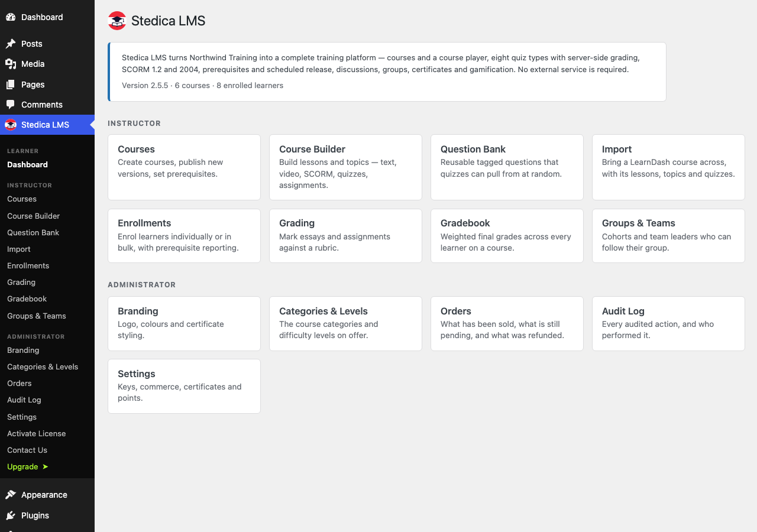757x532 pixels.
Task: Click the Import card
Action: click(x=668, y=167)
